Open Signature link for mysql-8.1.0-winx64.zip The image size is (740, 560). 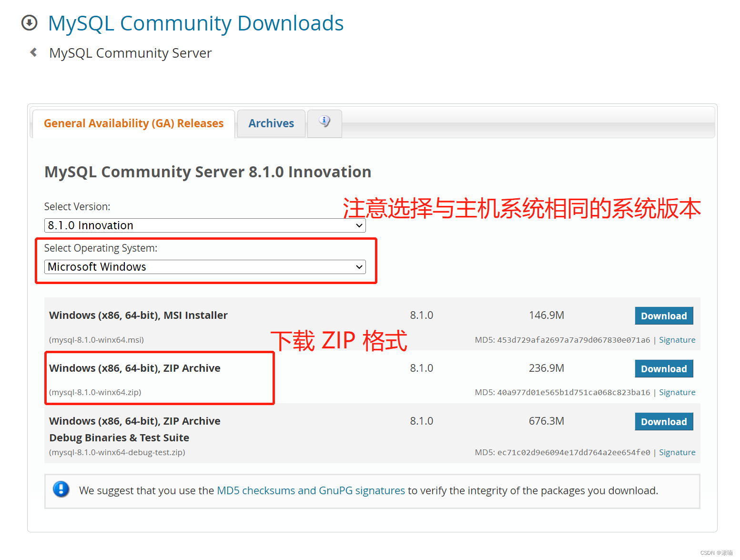click(x=677, y=392)
